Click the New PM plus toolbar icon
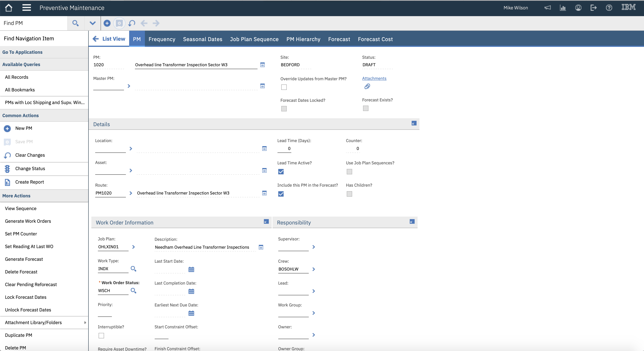 pos(107,23)
